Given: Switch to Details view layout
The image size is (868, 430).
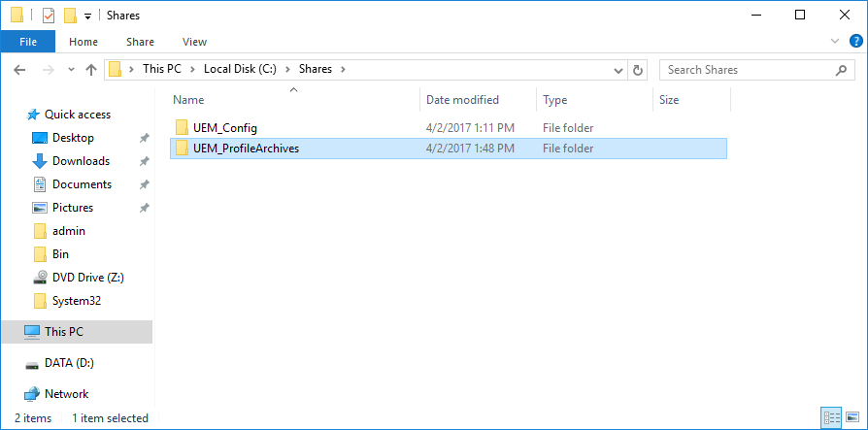Looking at the screenshot, I should point(831,418).
